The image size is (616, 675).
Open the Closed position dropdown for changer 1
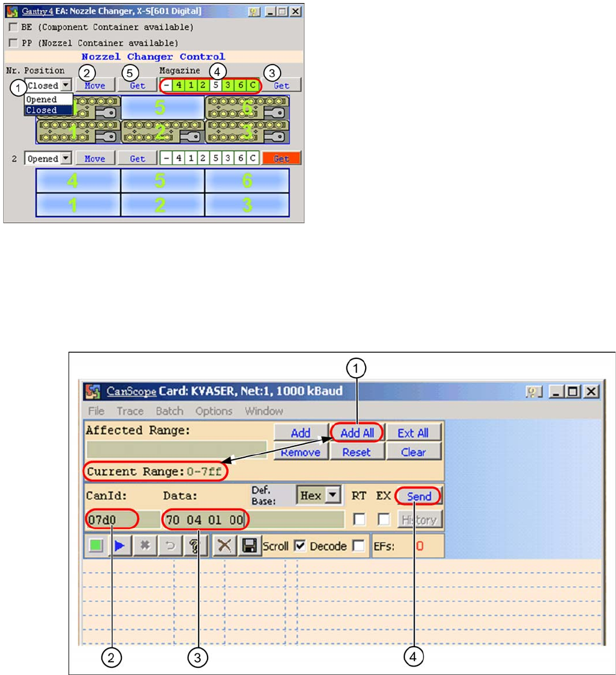[x=66, y=85]
